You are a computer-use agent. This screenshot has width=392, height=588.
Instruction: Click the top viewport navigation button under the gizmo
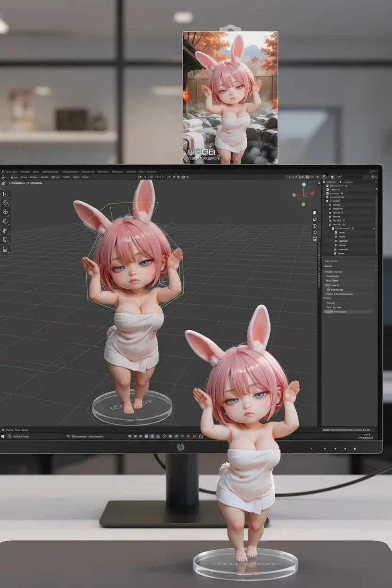click(x=315, y=213)
